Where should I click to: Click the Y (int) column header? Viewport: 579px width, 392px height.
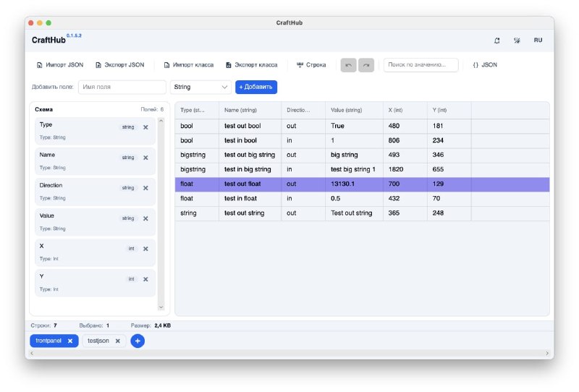pyautogui.click(x=449, y=110)
